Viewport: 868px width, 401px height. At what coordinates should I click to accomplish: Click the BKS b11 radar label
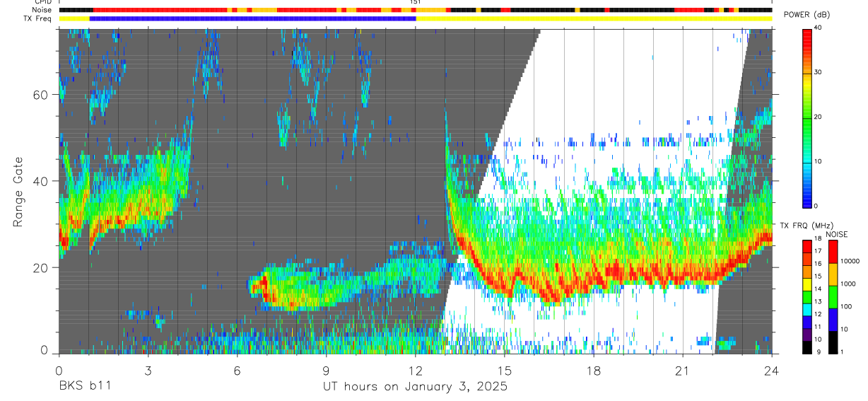[x=84, y=386]
